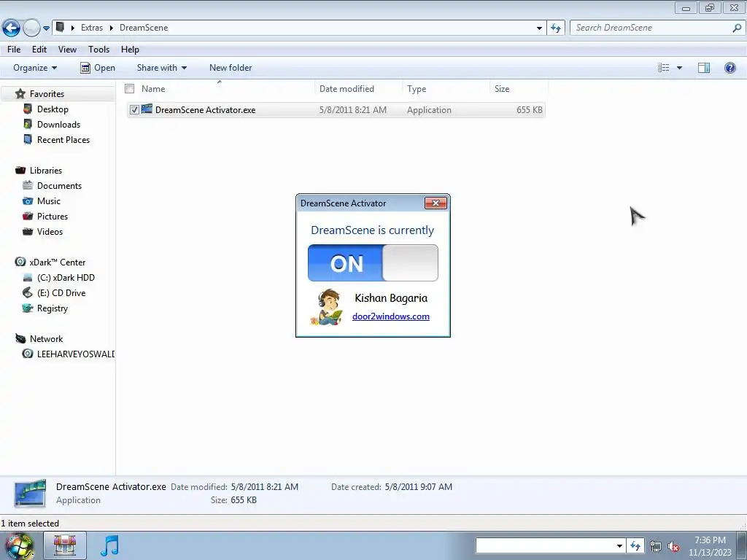
Task: Open the (E:) CD Drive
Action: pos(61,293)
